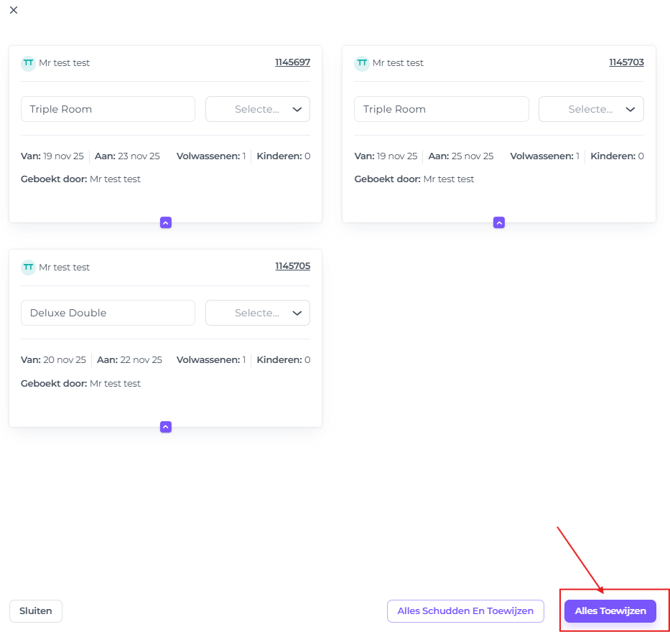
Task: Collapse the booking 1145697 card with purple chevron
Action: pyautogui.click(x=166, y=223)
